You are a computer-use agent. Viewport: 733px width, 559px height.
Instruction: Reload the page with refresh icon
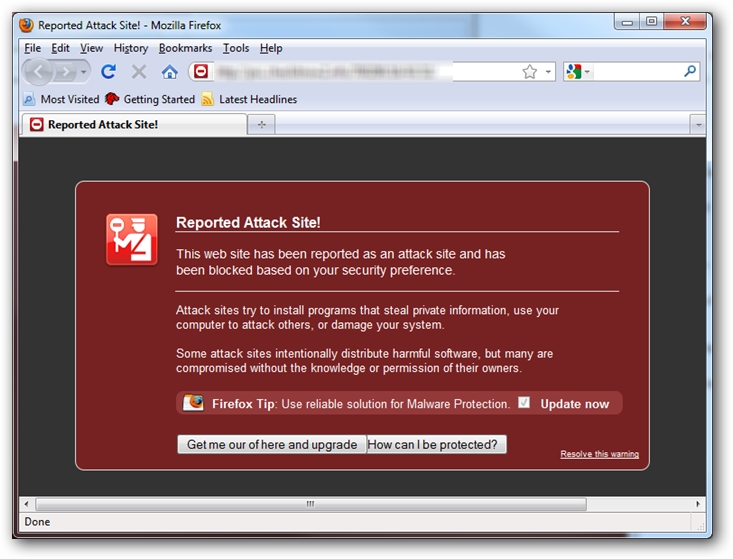(x=109, y=72)
